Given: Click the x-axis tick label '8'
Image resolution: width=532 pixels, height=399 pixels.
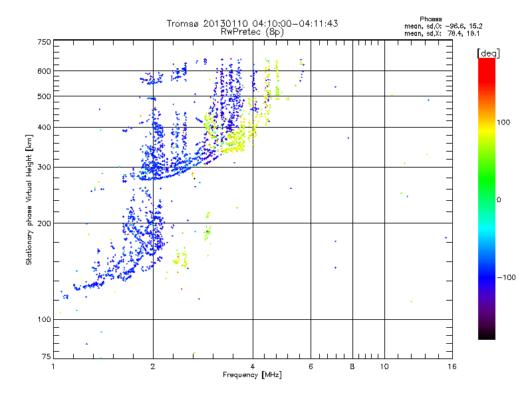Looking at the screenshot, I should pos(352,366).
